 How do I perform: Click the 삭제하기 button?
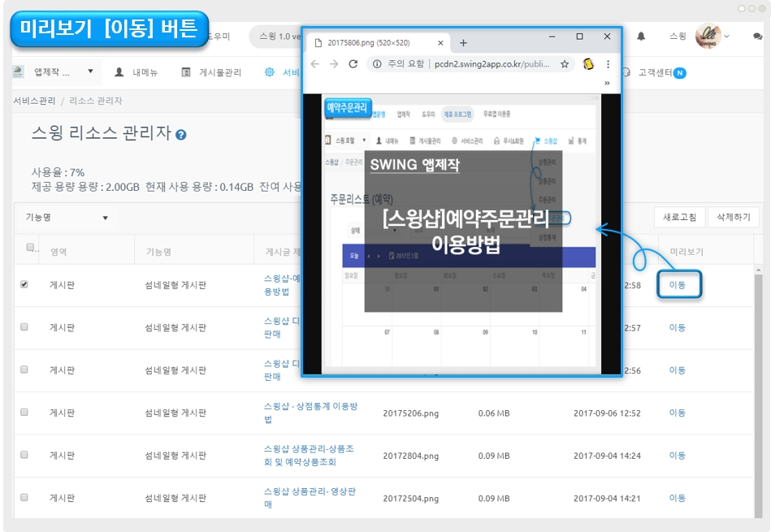(x=733, y=218)
